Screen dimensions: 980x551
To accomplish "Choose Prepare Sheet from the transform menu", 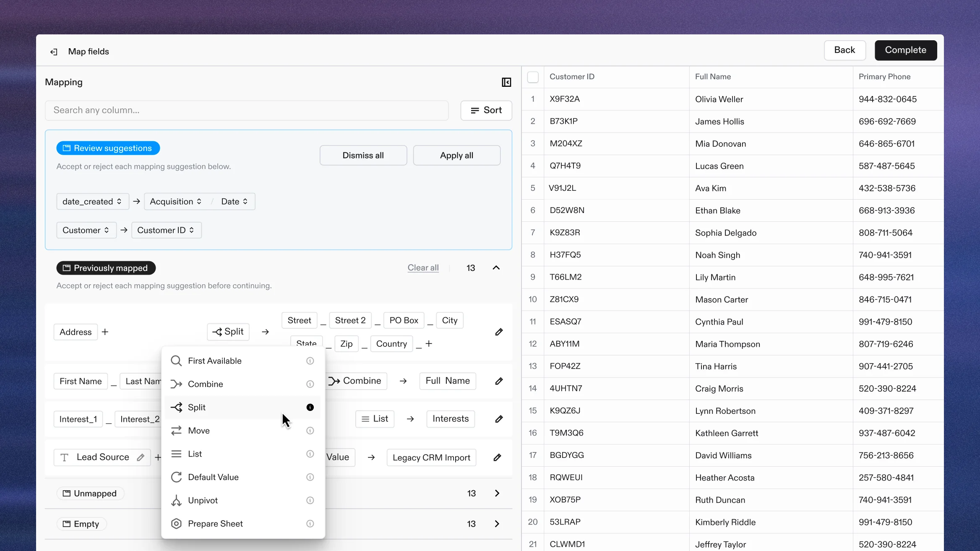I will point(215,523).
